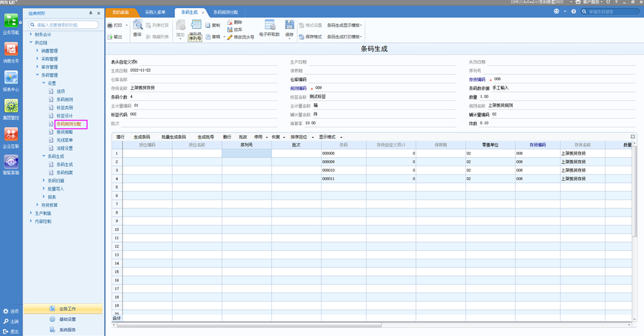Click the 增行 button in grid toolbar

pos(120,137)
